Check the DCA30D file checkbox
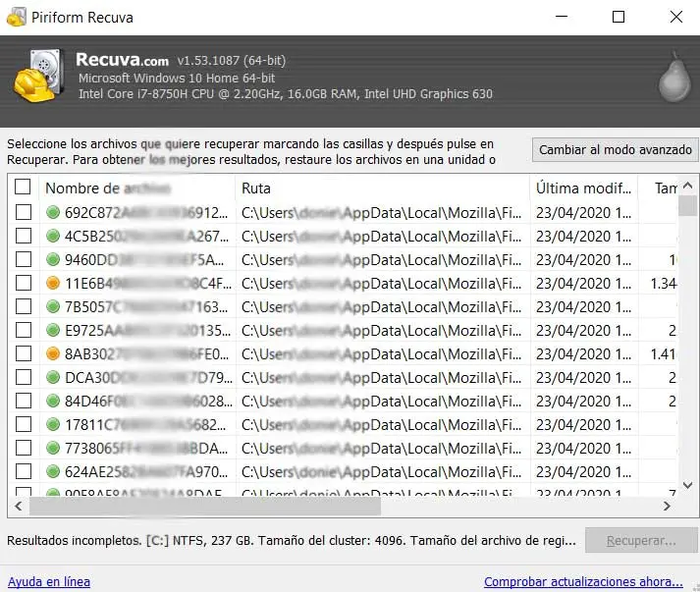700x592 pixels. point(24,377)
